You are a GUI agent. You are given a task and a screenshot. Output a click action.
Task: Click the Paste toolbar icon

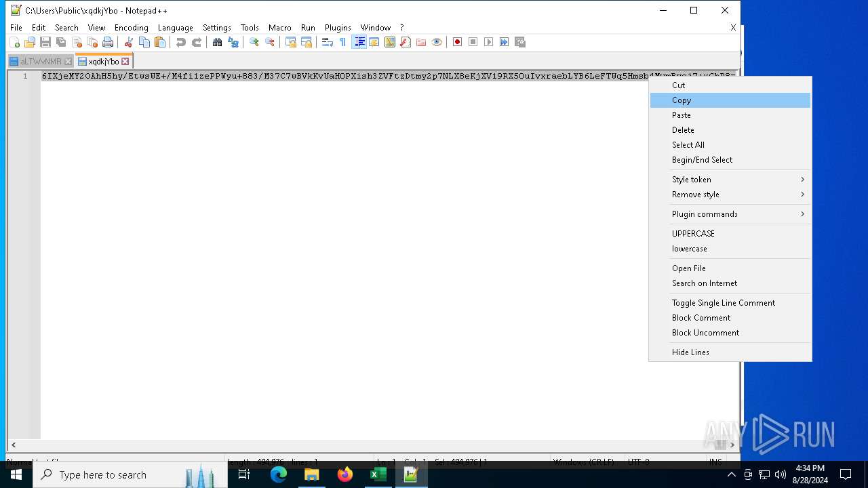coord(160,42)
